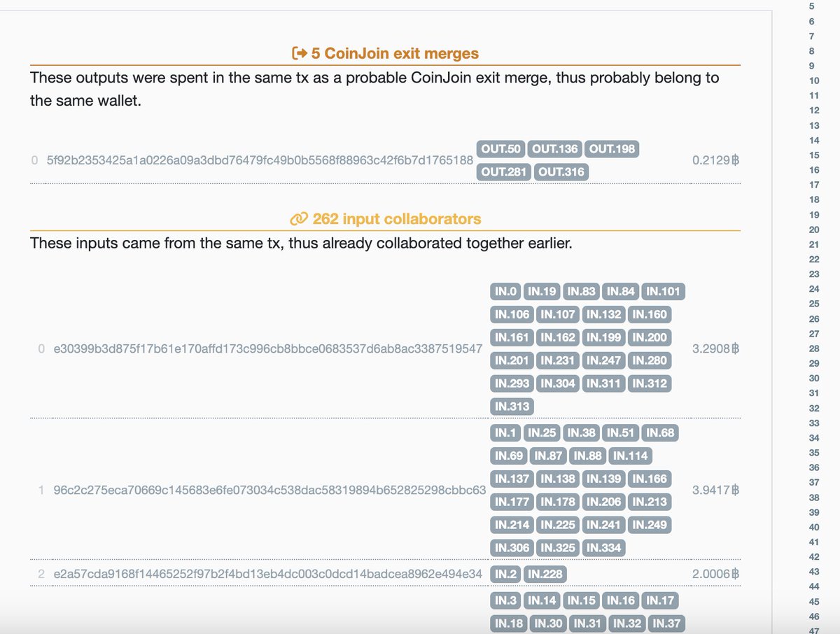Click the IN.88 input tag
The width and height of the screenshot is (840, 634).
pos(588,456)
